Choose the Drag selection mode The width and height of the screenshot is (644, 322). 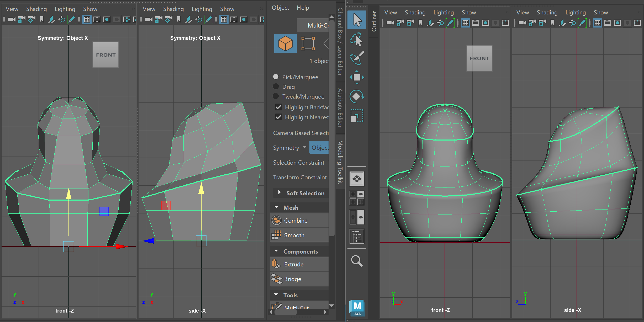click(276, 87)
